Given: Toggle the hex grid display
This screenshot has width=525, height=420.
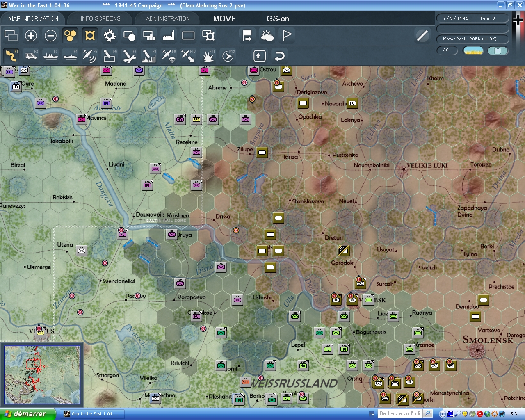Looking at the screenshot, I should [70, 36].
